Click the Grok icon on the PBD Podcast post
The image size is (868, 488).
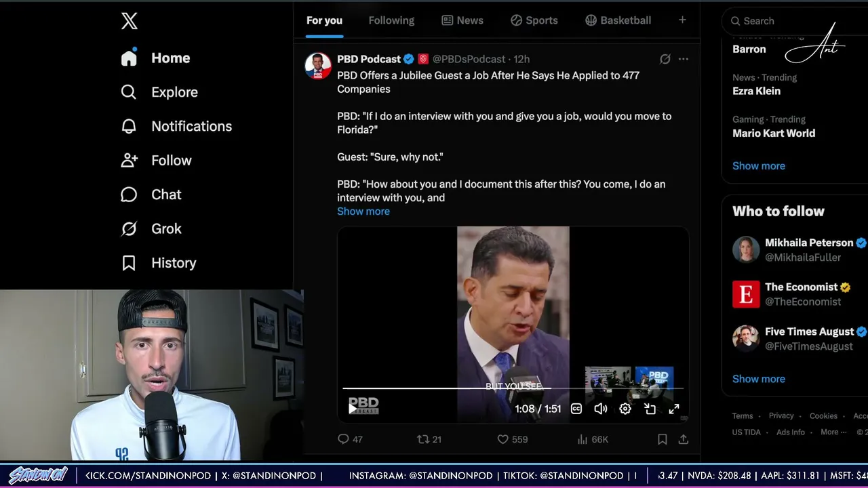(x=665, y=59)
